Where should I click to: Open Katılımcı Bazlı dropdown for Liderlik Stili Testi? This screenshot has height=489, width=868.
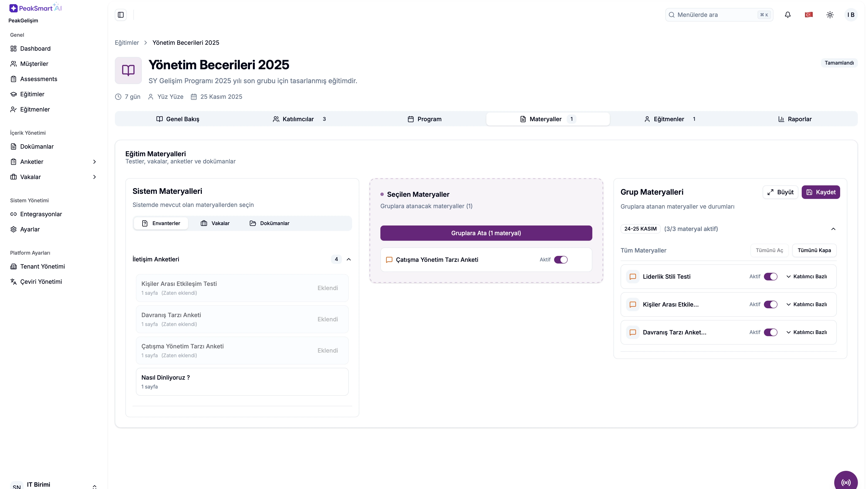[x=807, y=276]
